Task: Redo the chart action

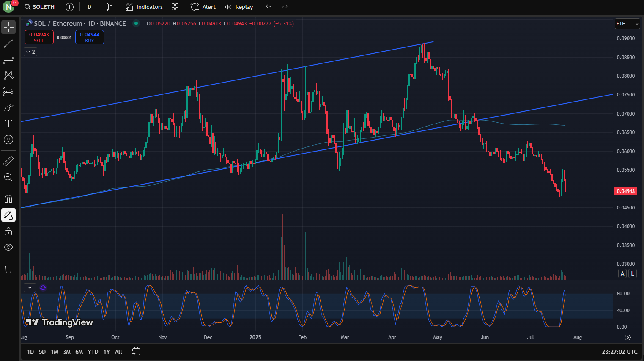Action: 285,7
